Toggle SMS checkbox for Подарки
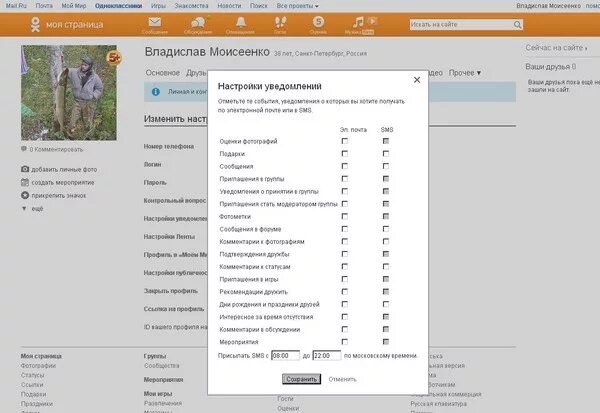 click(386, 153)
